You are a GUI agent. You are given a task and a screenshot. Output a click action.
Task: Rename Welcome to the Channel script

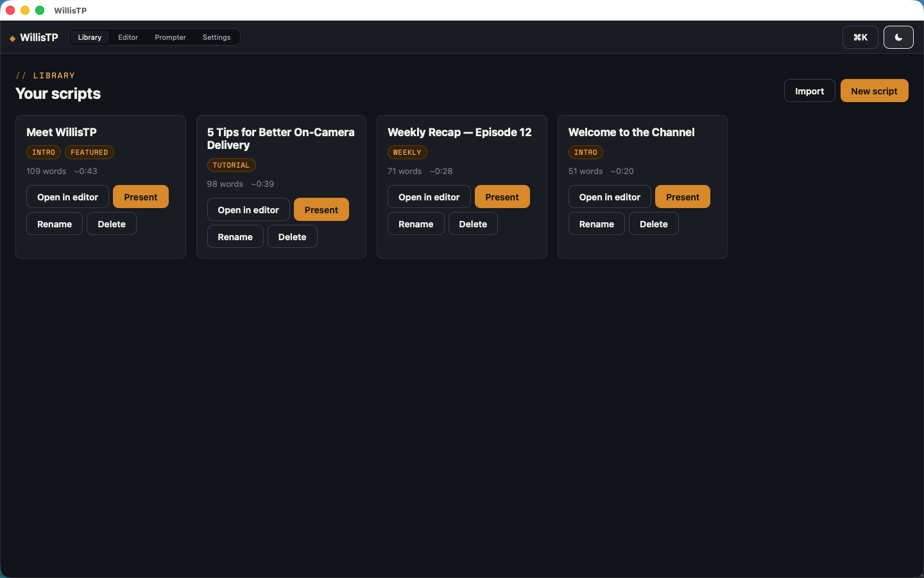coord(597,223)
